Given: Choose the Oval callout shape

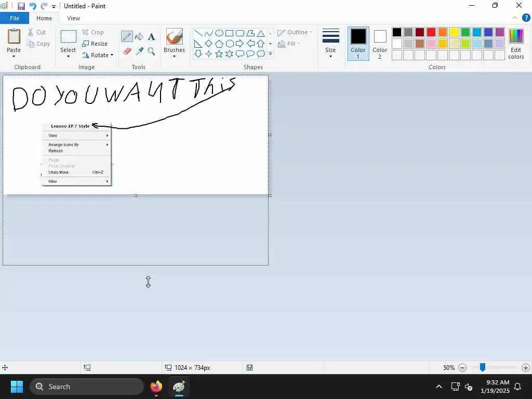Looking at the screenshot, I should click(x=250, y=54).
